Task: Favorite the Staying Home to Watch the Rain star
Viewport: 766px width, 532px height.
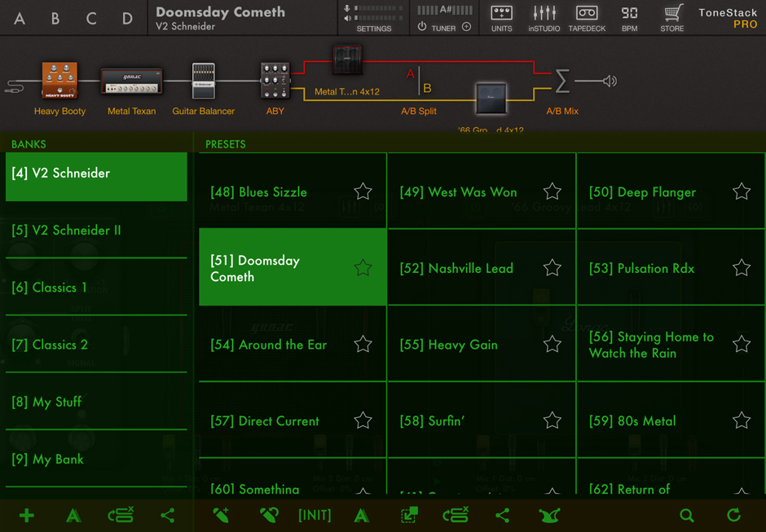Action: pyautogui.click(x=742, y=344)
